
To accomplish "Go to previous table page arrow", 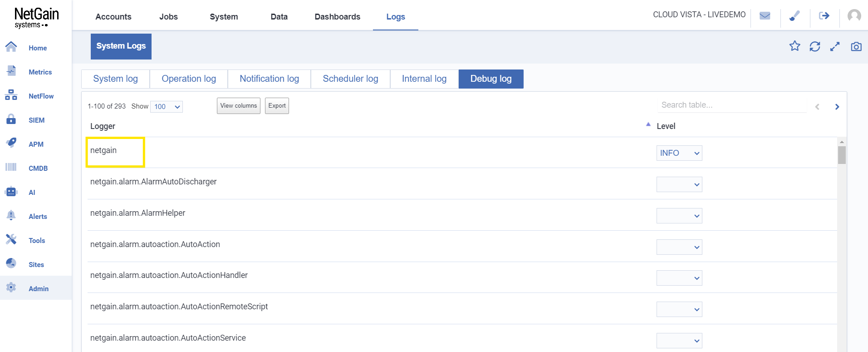I will 817,107.
